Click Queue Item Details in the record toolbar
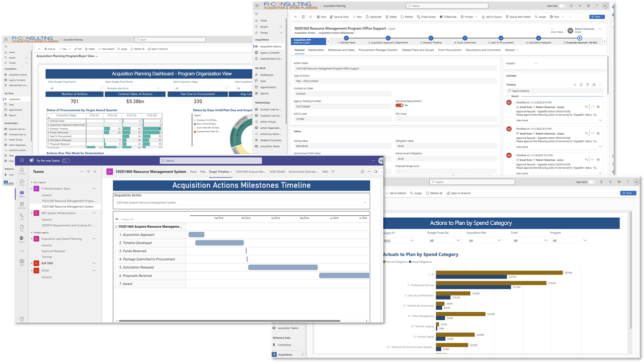The image size is (644, 362). click(x=518, y=17)
